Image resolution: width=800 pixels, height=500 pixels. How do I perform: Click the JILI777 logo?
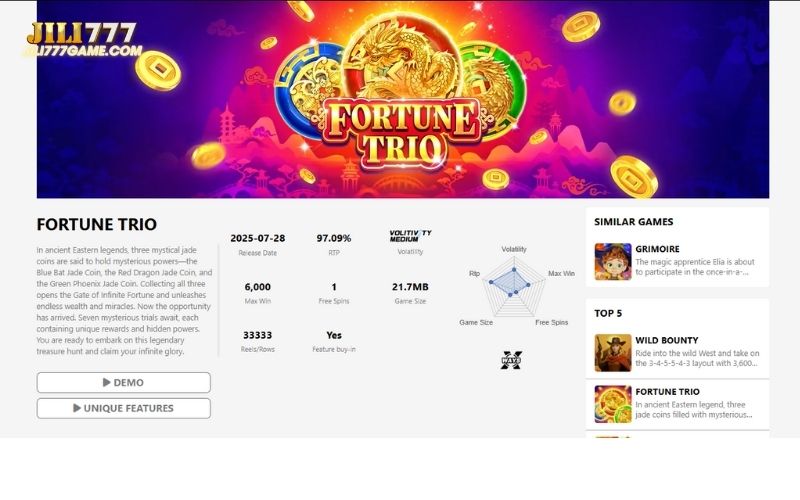(82, 39)
